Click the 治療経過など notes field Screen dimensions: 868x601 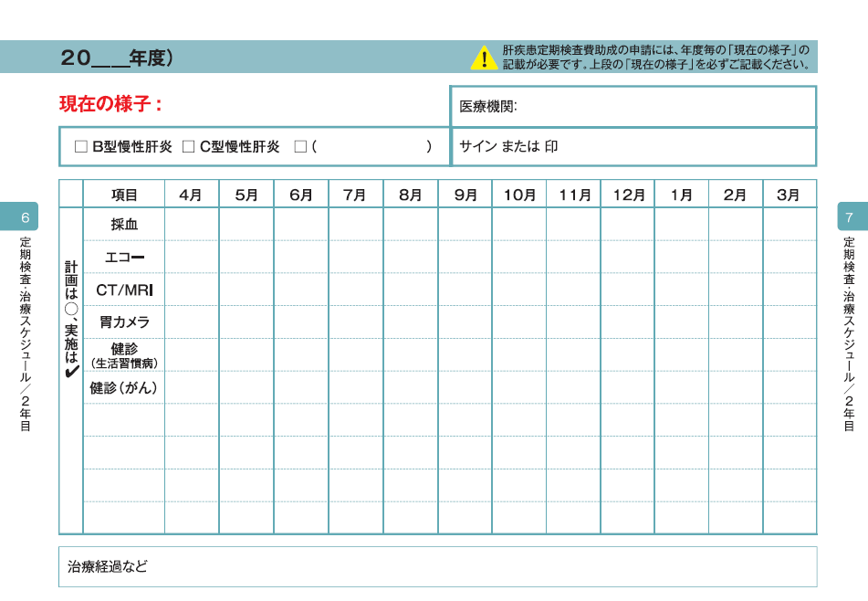(437, 566)
